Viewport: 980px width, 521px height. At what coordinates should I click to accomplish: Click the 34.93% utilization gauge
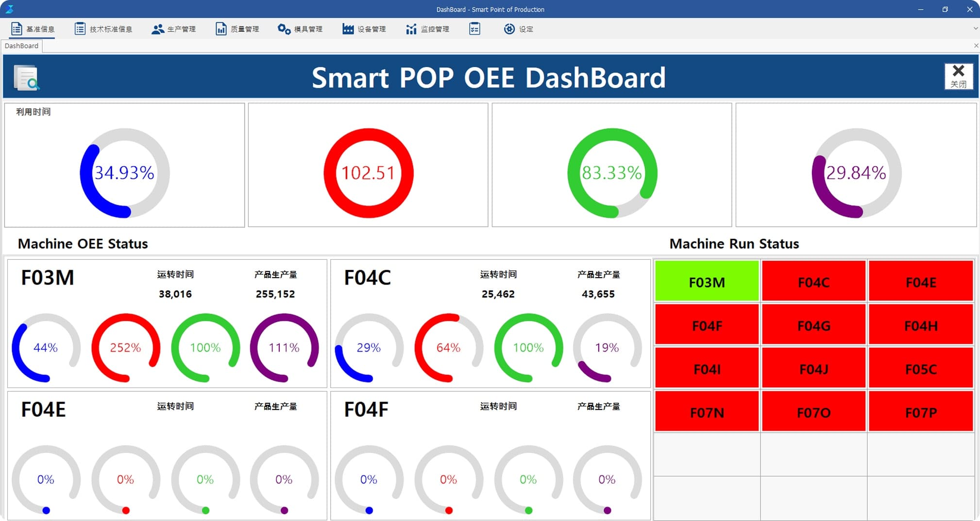coord(124,172)
